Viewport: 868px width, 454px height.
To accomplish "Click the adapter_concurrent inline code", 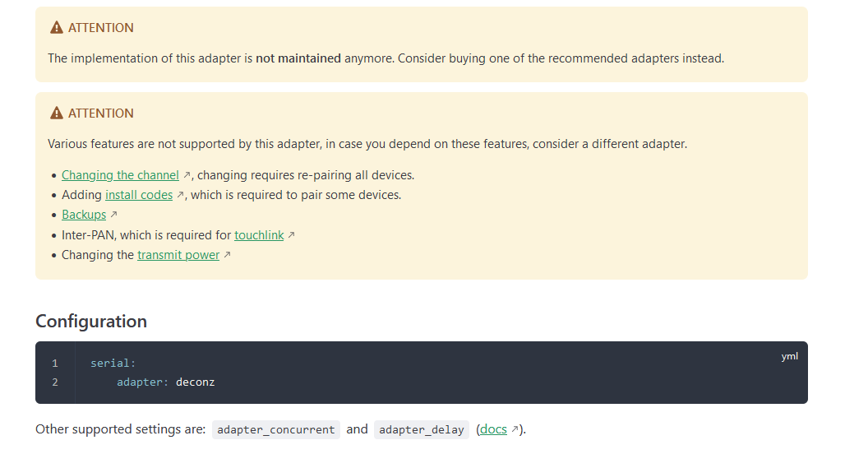I will click(276, 429).
